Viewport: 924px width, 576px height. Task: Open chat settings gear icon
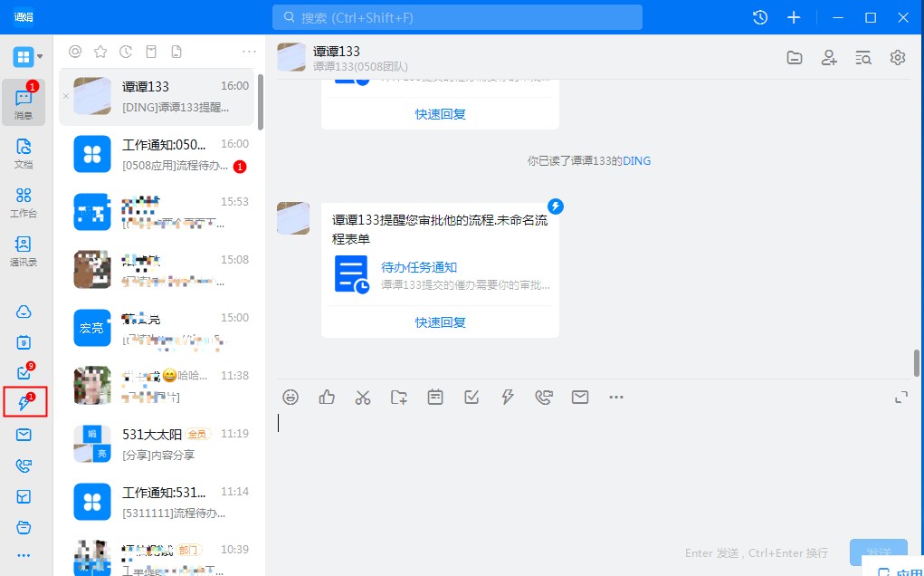898,58
